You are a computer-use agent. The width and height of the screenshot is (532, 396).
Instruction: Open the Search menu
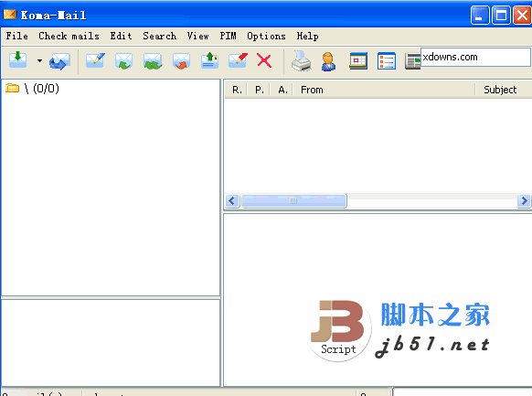click(x=159, y=36)
